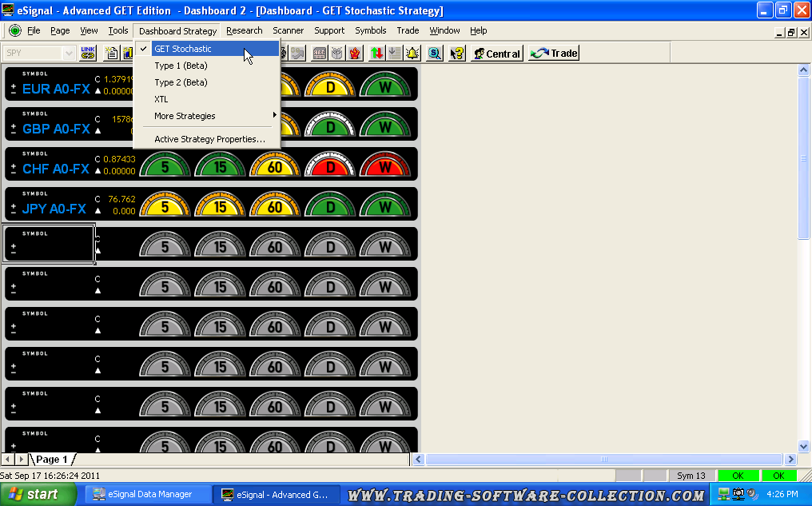
Task: Click the Central button
Action: (496, 54)
